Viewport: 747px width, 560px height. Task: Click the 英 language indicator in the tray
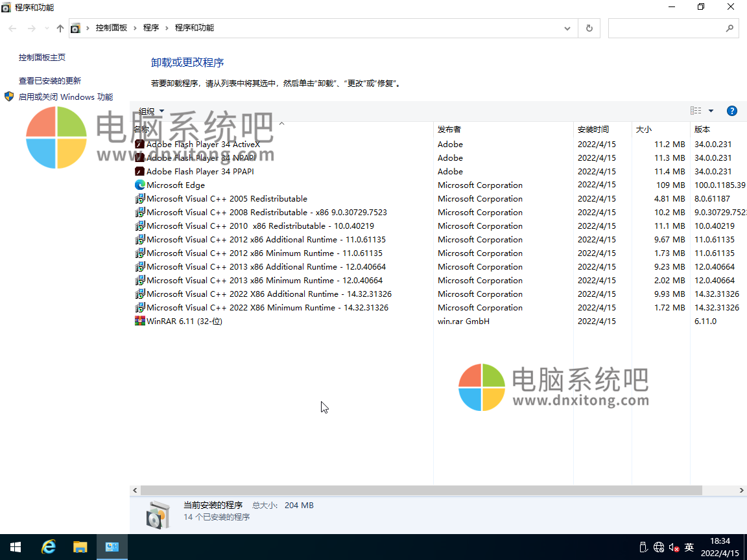pyautogui.click(x=689, y=546)
